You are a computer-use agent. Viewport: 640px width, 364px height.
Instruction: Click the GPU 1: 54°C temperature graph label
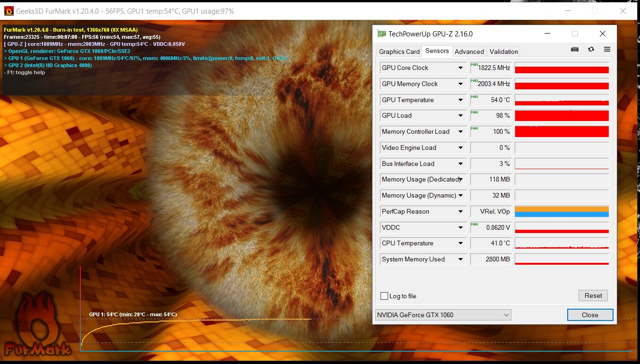click(133, 314)
